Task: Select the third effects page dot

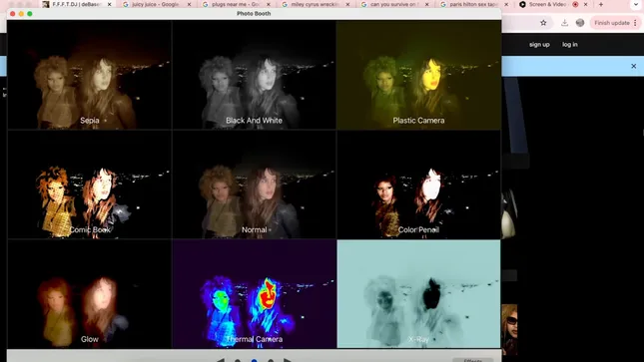Action: point(271,360)
